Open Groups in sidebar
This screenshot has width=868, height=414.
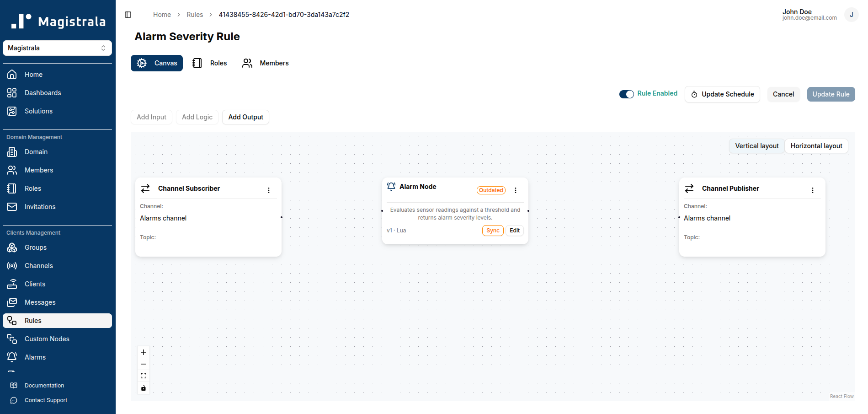coord(57,247)
